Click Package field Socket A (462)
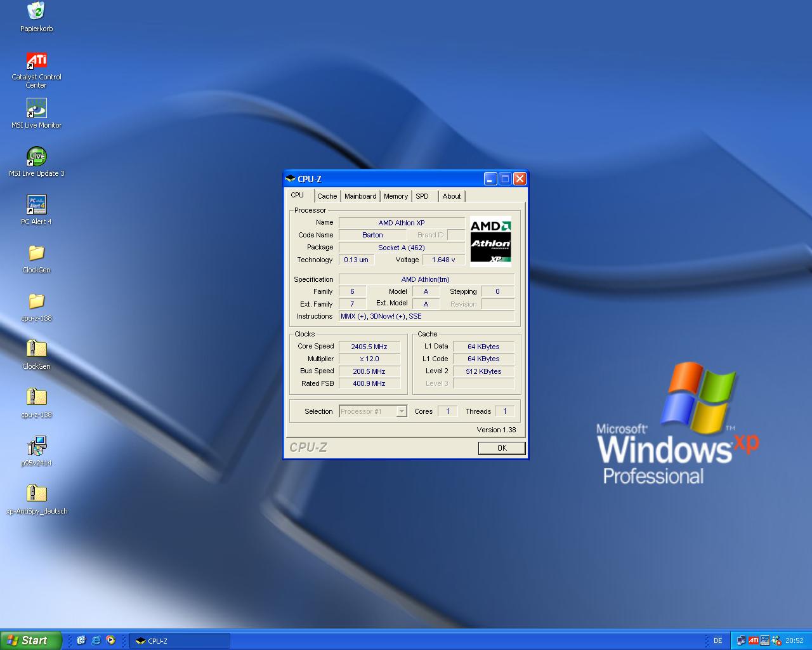This screenshot has height=650, width=812. pyautogui.click(x=402, y=248)
